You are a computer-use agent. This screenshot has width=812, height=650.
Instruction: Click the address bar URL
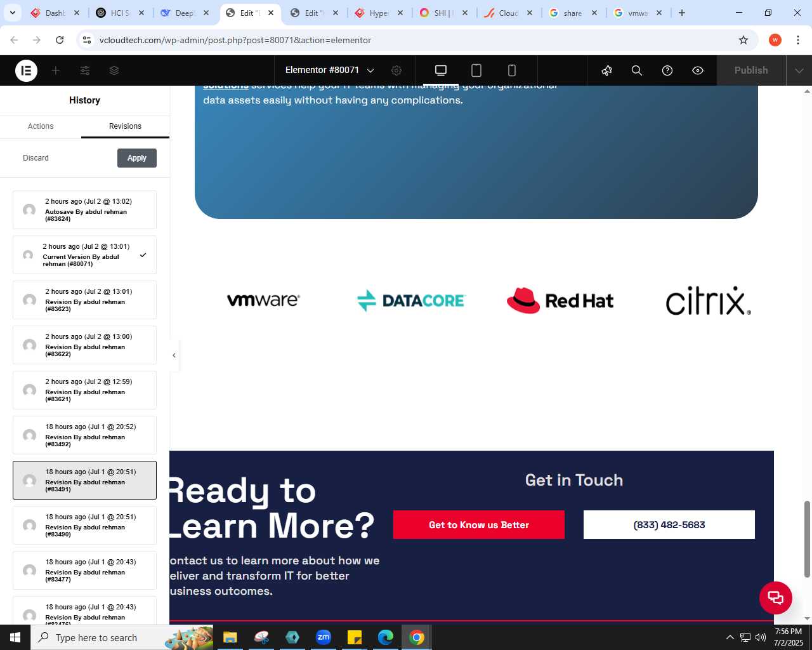(235, 40)
